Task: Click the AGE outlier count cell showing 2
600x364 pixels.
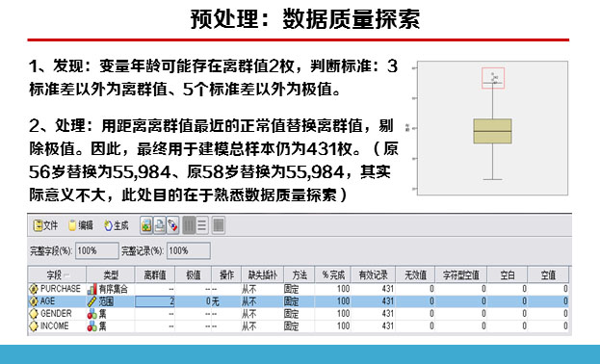Action: (x=155, y=301)
